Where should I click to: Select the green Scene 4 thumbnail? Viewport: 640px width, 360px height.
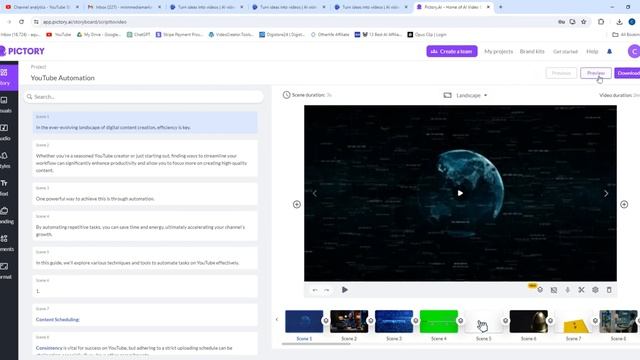tap(439, 321)
